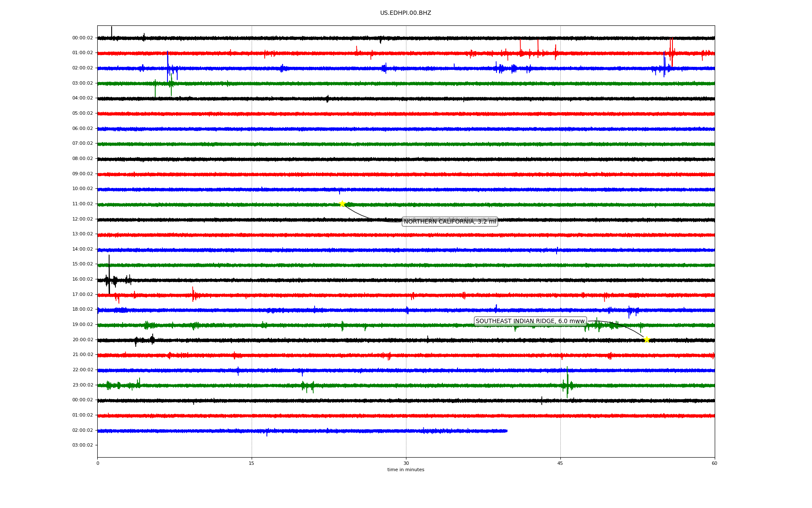The image size is (812, 508).
Task: Click the 15 tick on x-axis
Action: click(x=252, y=463)
